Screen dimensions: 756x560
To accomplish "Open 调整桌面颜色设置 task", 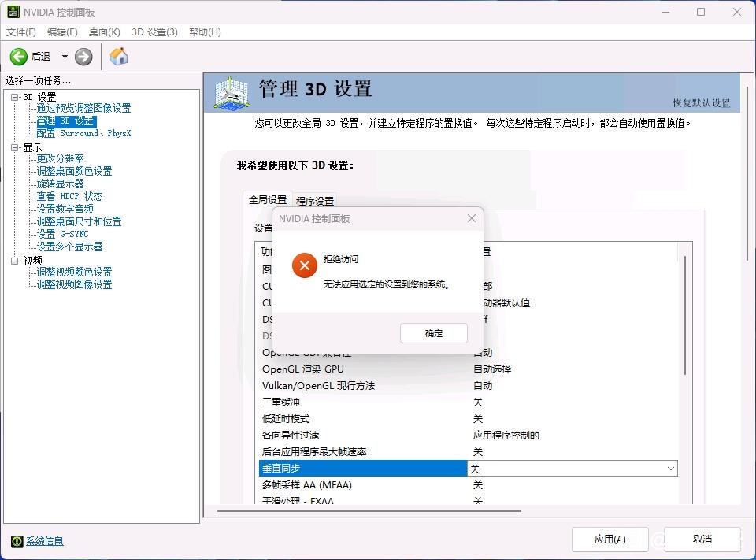I will tap(74, 171).
